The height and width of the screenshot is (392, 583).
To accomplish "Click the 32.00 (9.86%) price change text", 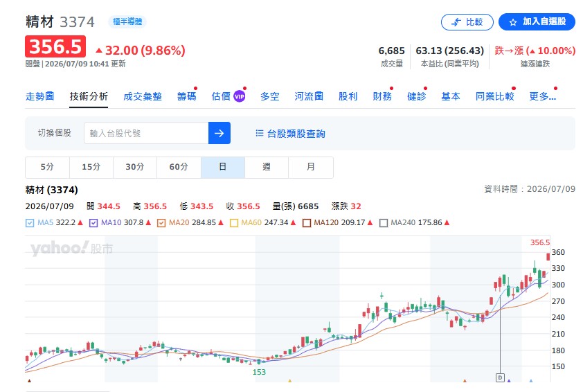I will tap(141, 50).
